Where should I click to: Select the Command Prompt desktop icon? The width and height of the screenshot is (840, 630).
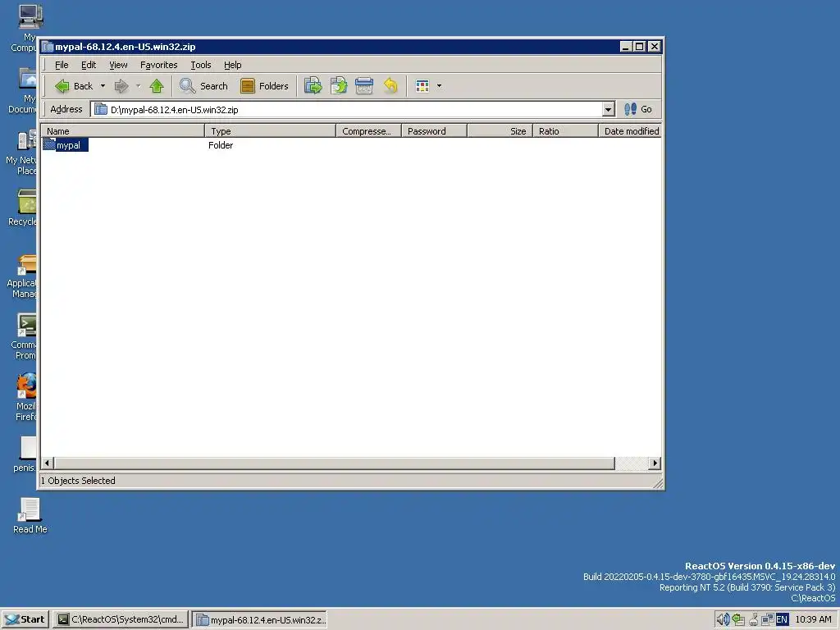coord(25,336)
